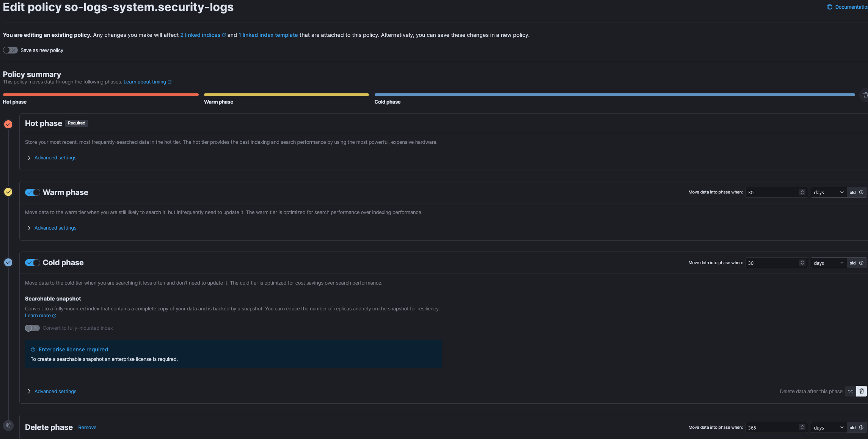Screen dimensions: 868x439
Task: Turn off the Cold phase toggle
Action: click(x=33, y=263)
